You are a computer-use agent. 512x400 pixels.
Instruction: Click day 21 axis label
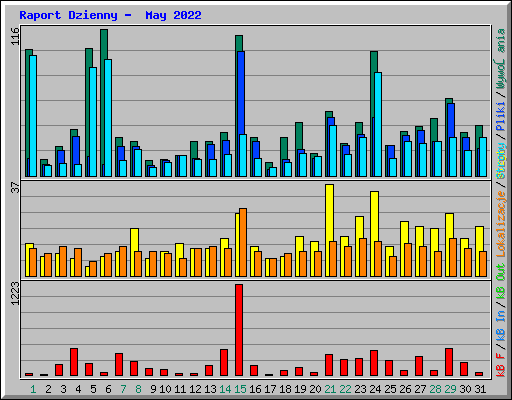click(330, 389)
